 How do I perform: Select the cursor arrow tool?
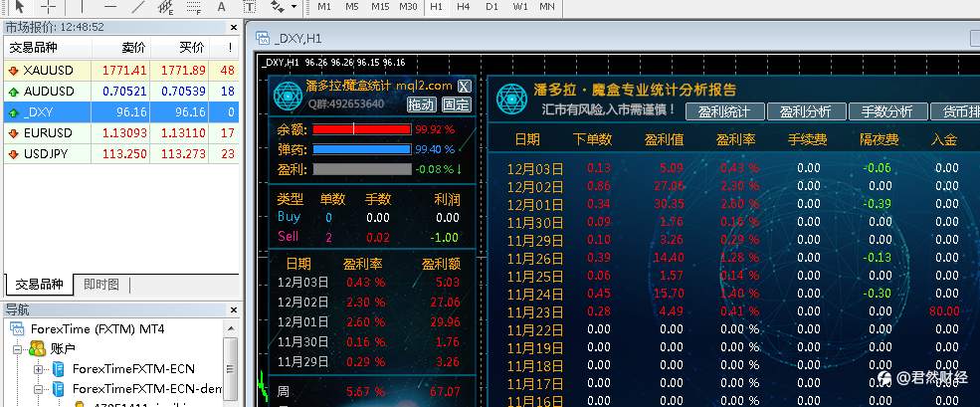(20, 7)
